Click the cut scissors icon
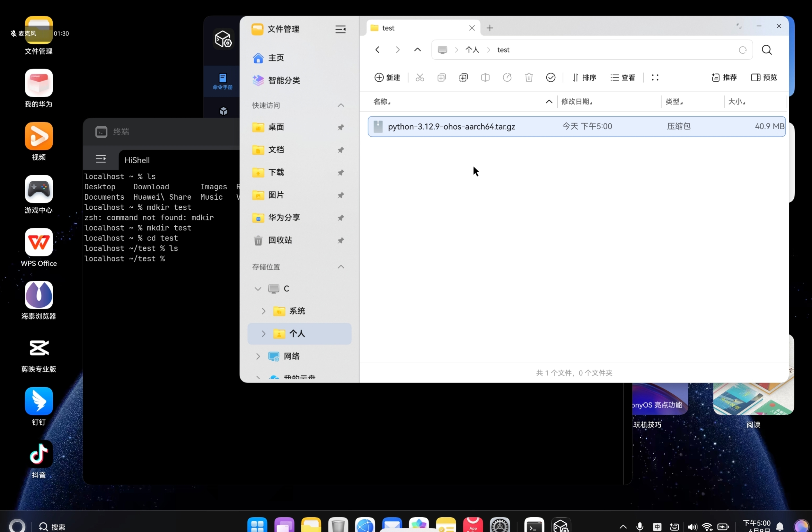Viewport: 812px width, 532px height. click(x=419, y=77)
